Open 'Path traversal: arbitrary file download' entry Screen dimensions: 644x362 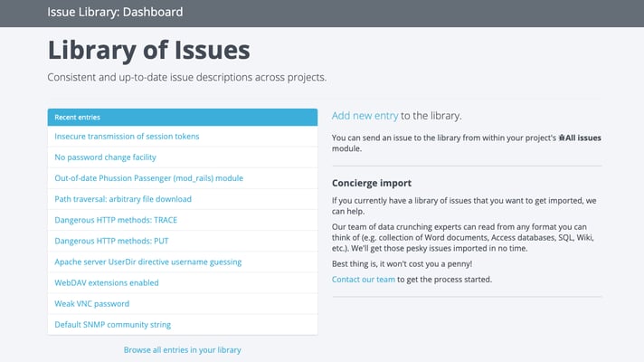(123, 199)
